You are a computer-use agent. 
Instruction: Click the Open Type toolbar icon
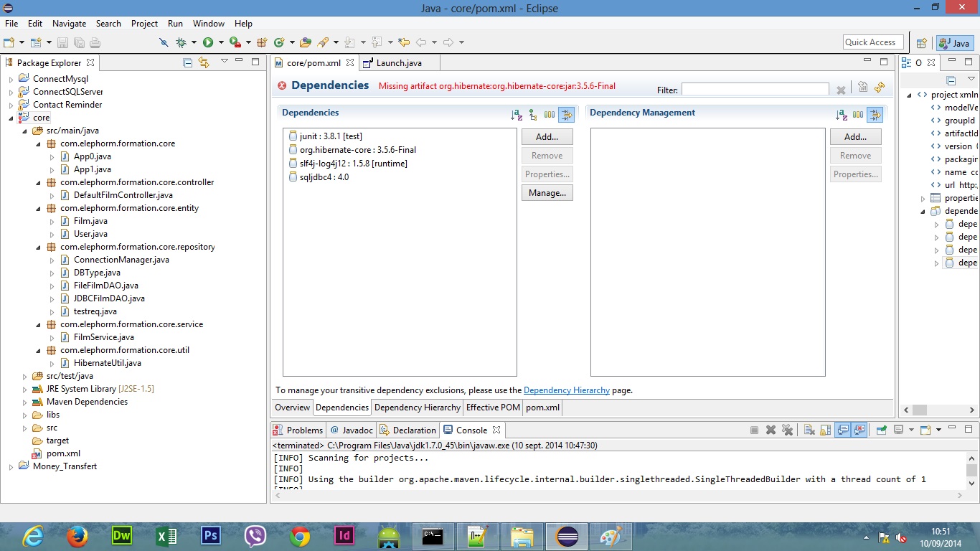pyautogui.click(x=306, y=42)
